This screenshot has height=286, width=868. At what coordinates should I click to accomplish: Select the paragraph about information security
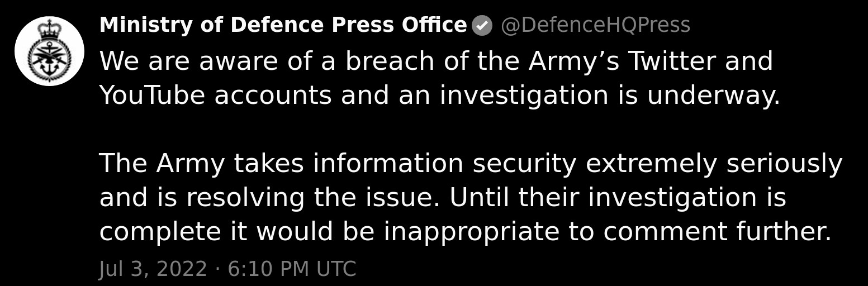pyautogui.click(x=471, y=198)
